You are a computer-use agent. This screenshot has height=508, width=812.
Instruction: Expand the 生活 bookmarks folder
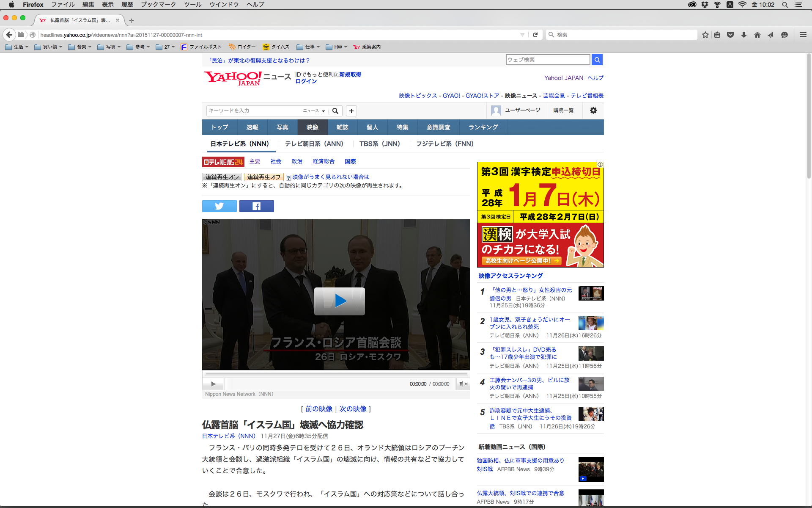pos(17,47)
